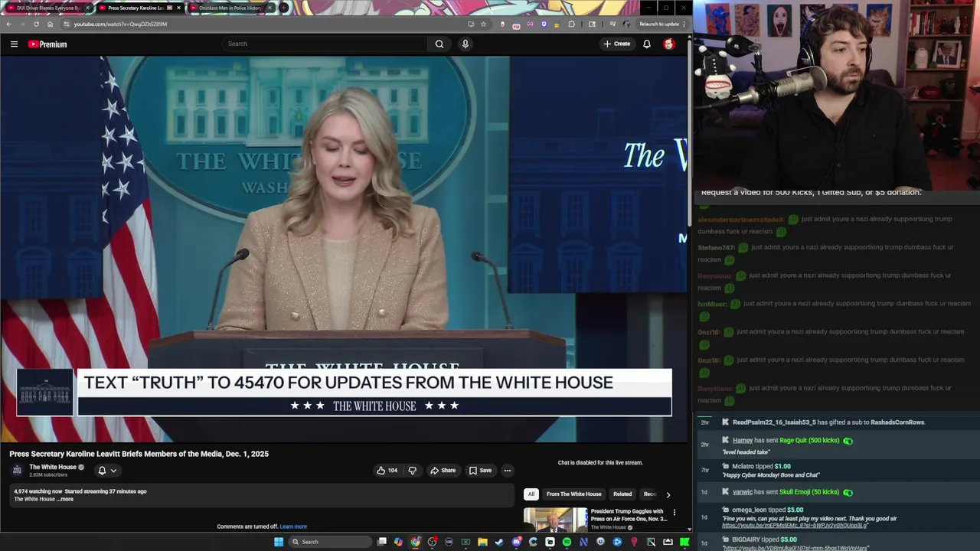The height and width of the screenshot is (551, 980).
Task: Like the video with thumbs up
Action: [387, 470]
